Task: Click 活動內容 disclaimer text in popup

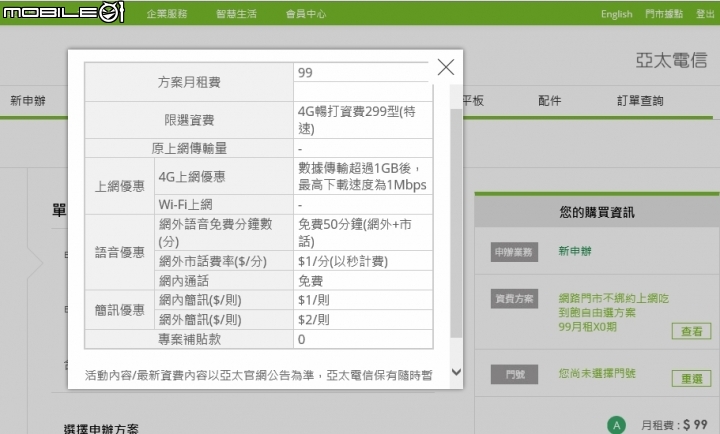Action: [259, 375]
